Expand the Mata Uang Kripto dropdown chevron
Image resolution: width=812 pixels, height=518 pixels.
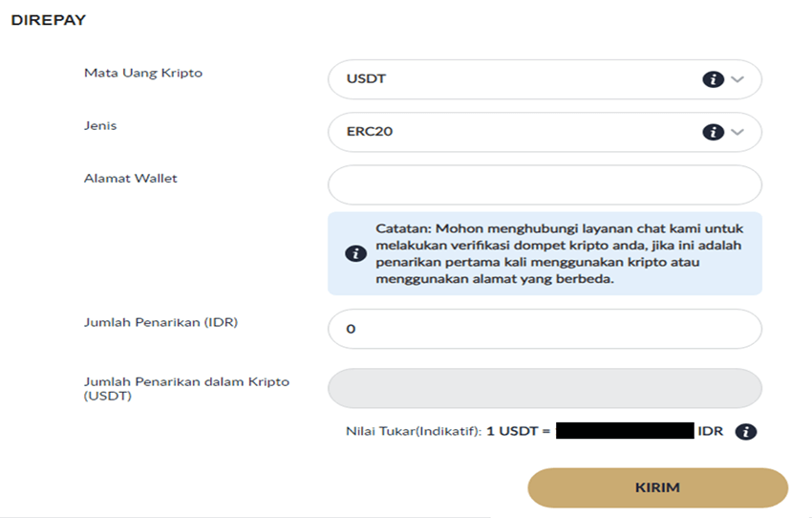pyautogui.click(x=737, y=79)
